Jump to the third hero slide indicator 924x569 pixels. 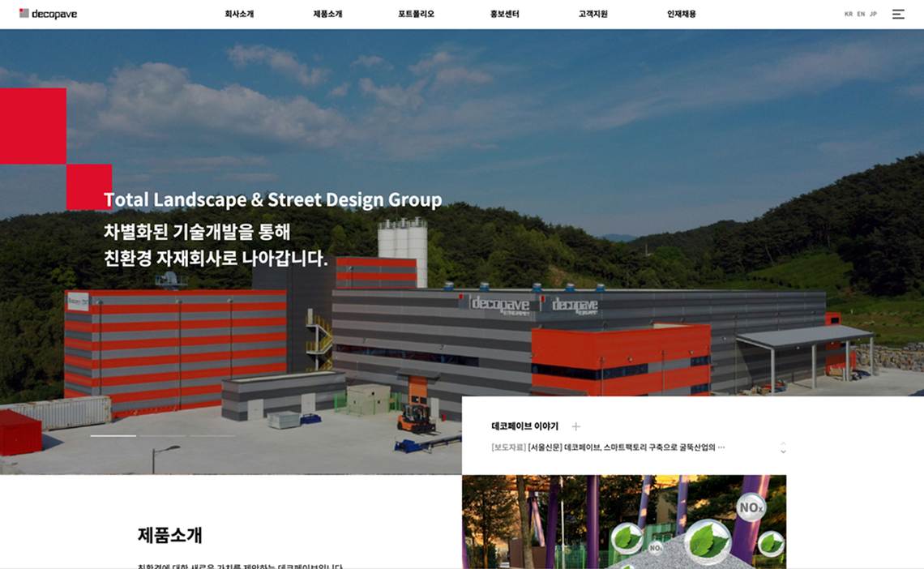pyautogui.click(x=212, y=436)
